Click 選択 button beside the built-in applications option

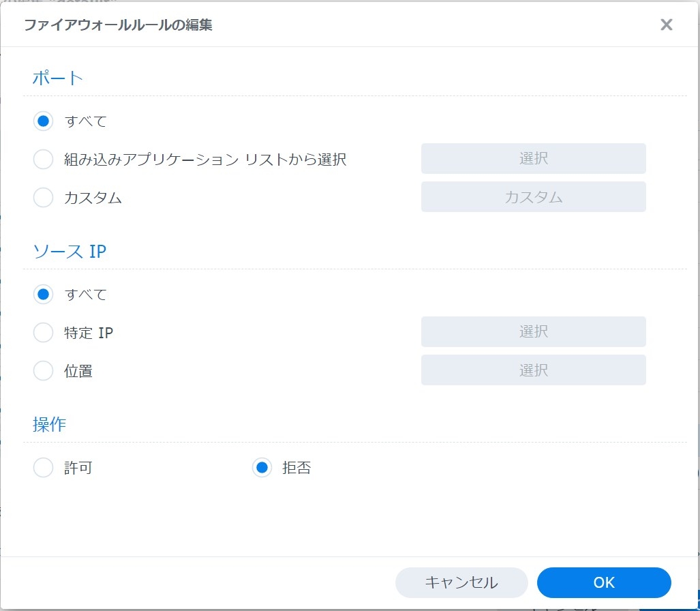(533, 159)
